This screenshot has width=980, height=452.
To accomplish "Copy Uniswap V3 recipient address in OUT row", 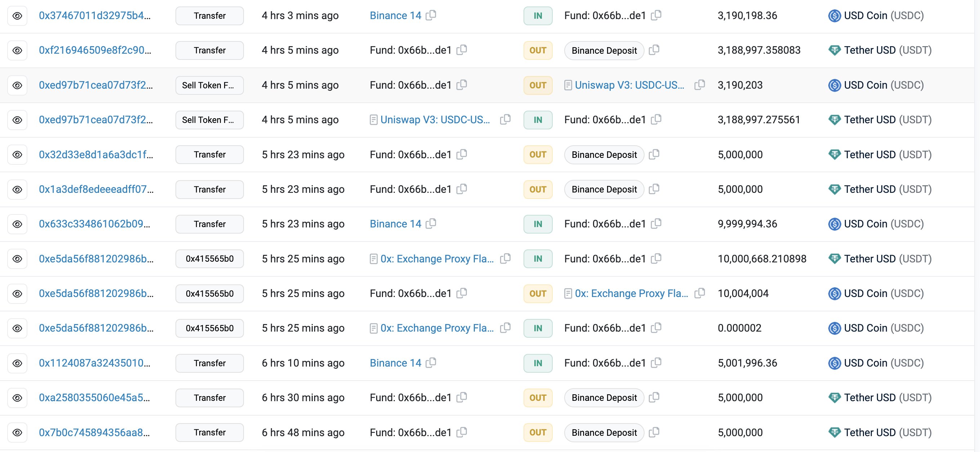I will coord(699,85).
